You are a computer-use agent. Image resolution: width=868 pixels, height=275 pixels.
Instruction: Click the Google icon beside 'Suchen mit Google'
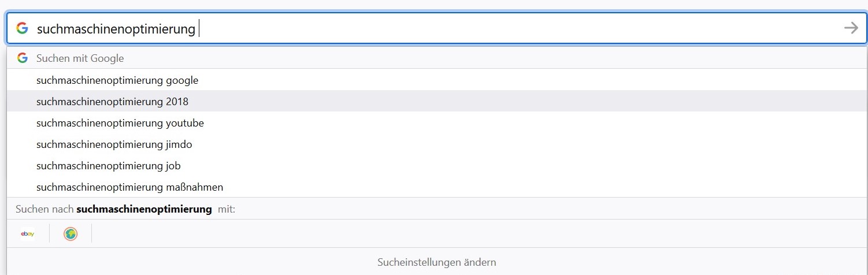(x=23, y=58)
